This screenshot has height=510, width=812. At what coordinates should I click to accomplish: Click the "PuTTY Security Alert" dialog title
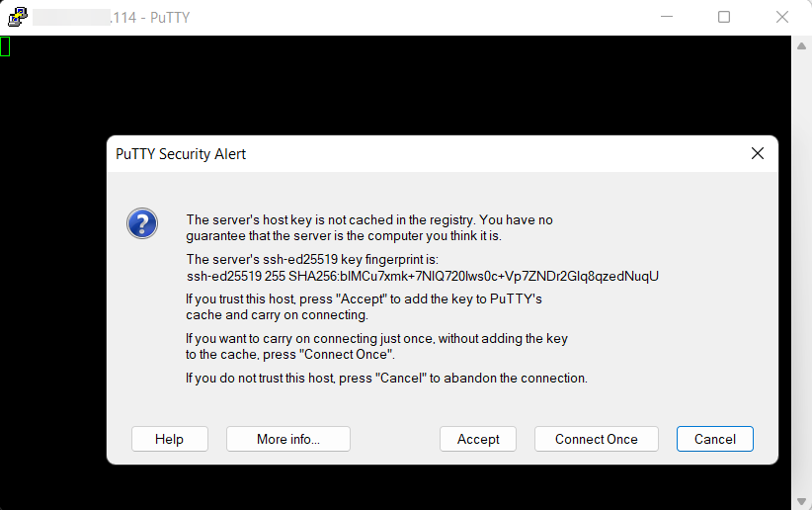181,154
